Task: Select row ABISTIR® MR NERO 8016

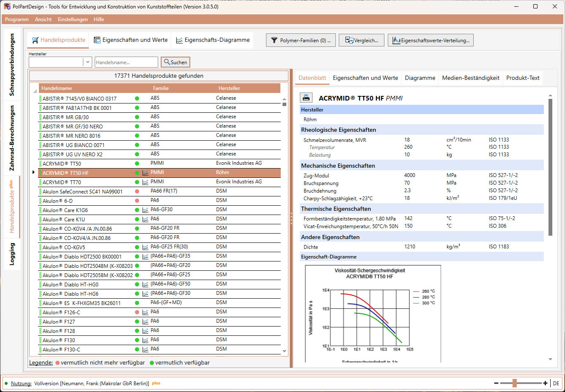Action: pyautogui.click(x=159, y=136)
